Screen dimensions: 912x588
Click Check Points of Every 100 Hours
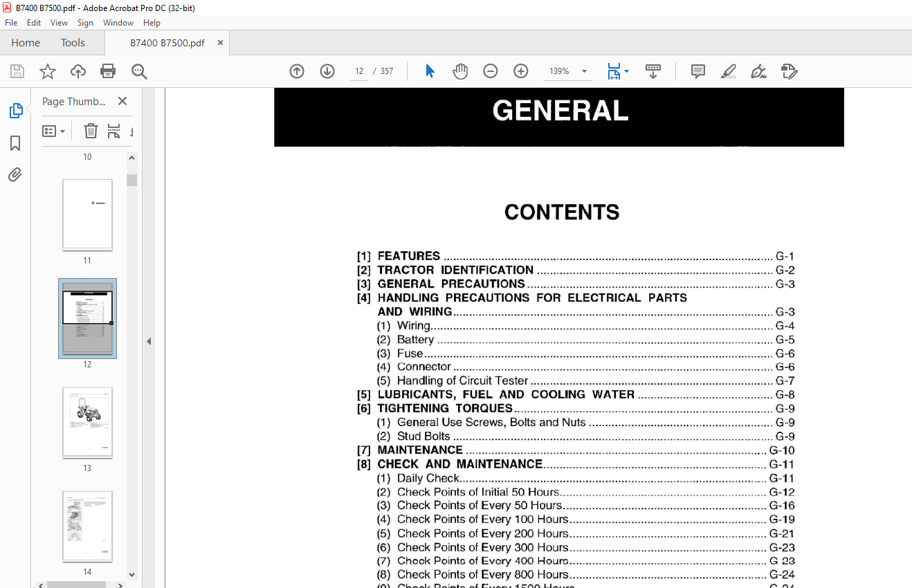coord(585,520)
